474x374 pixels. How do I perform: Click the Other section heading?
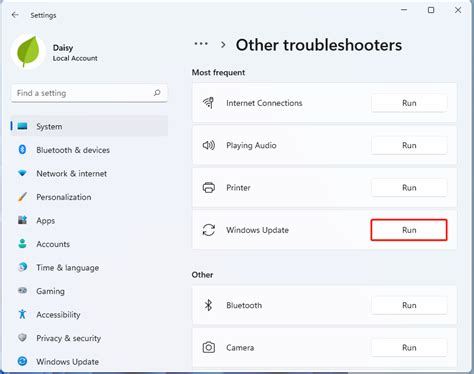pos(202,275)
